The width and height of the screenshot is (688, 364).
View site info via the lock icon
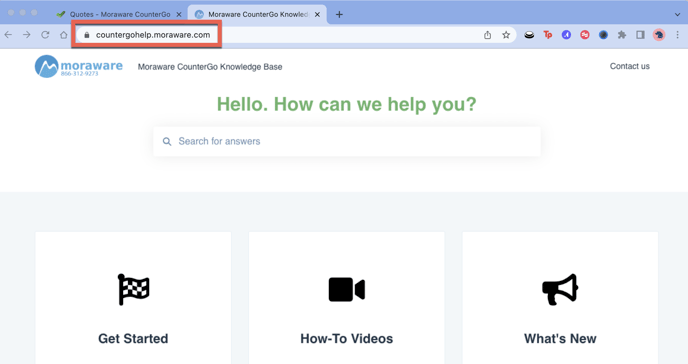86,35
